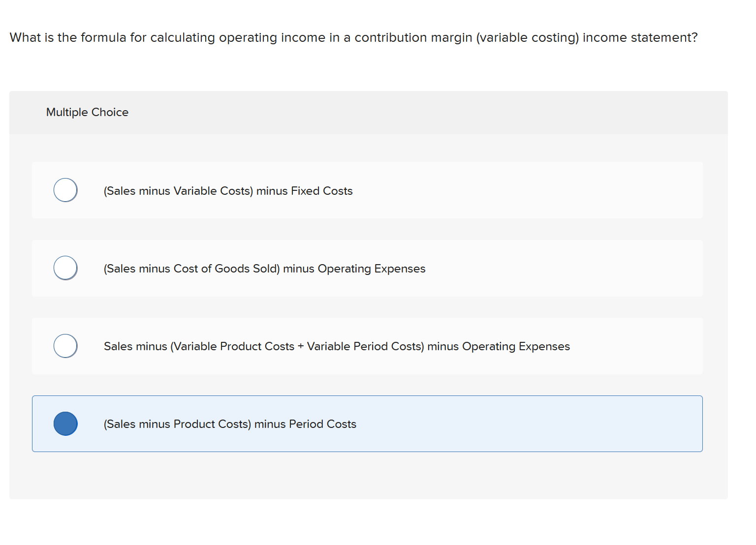Choose the 'Variable Product Costs + Variable Period Costs' answer
756x545 pixels.
click(x=337, y=346)
